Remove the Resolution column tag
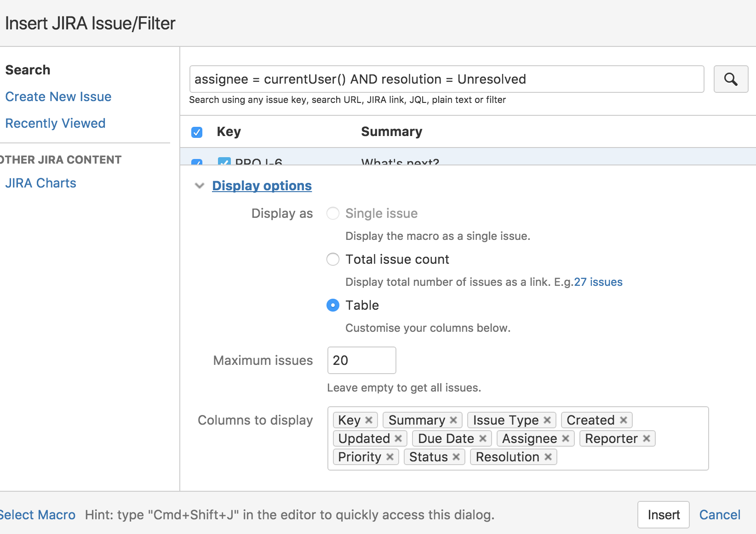 pyautogui.click(x=548, y=456)
